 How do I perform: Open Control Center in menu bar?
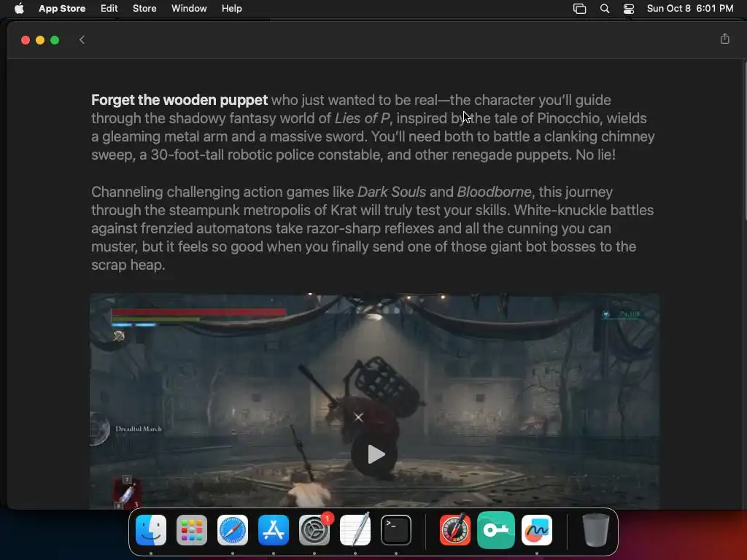point(629,9)
